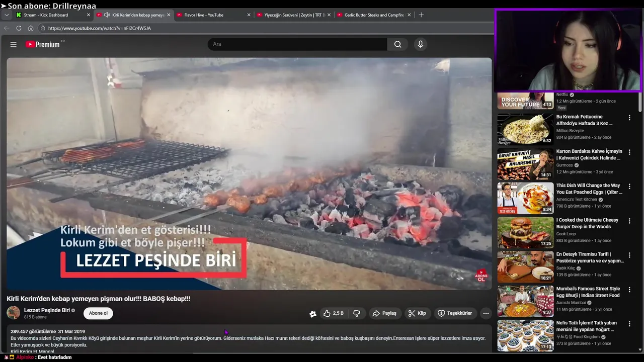This screenshot has width=644, height=362.
Task: Open Ultimate Cheesy Burger thumbnail
Action: coord(525,232)
